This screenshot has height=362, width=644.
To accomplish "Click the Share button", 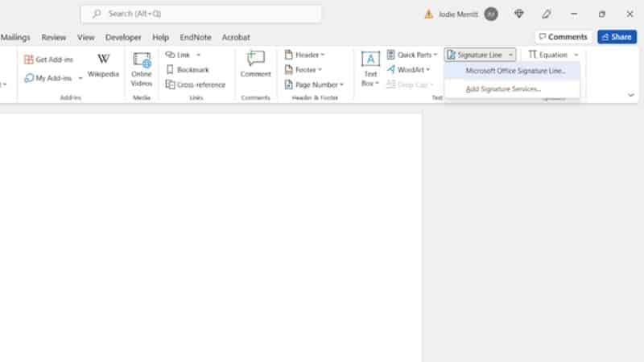I will pos(617,37).
